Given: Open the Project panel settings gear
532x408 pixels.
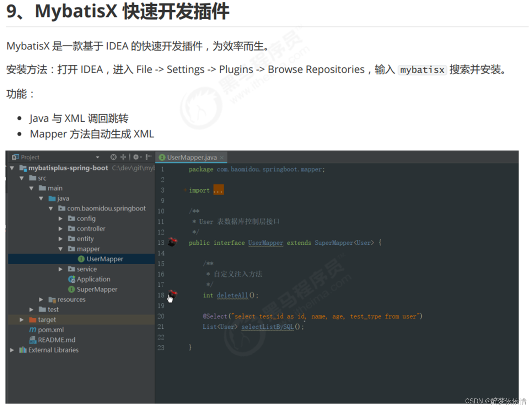Looking at the screenshot, I should pyautogui.click(x=136, y=157).
